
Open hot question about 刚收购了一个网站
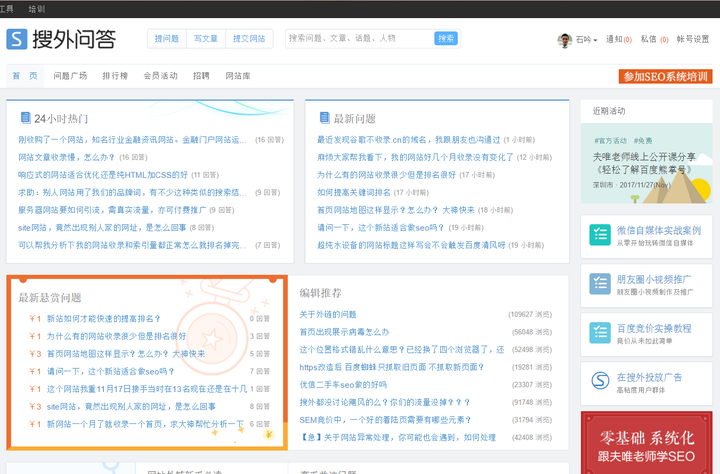[x=132, y=140]
